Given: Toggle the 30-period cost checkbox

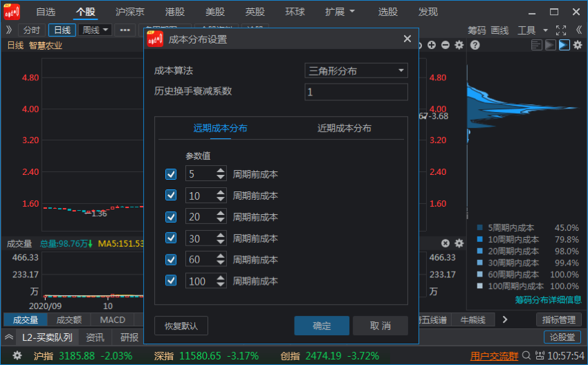Looking at the screenshot, I should click(x=172, y=238).
